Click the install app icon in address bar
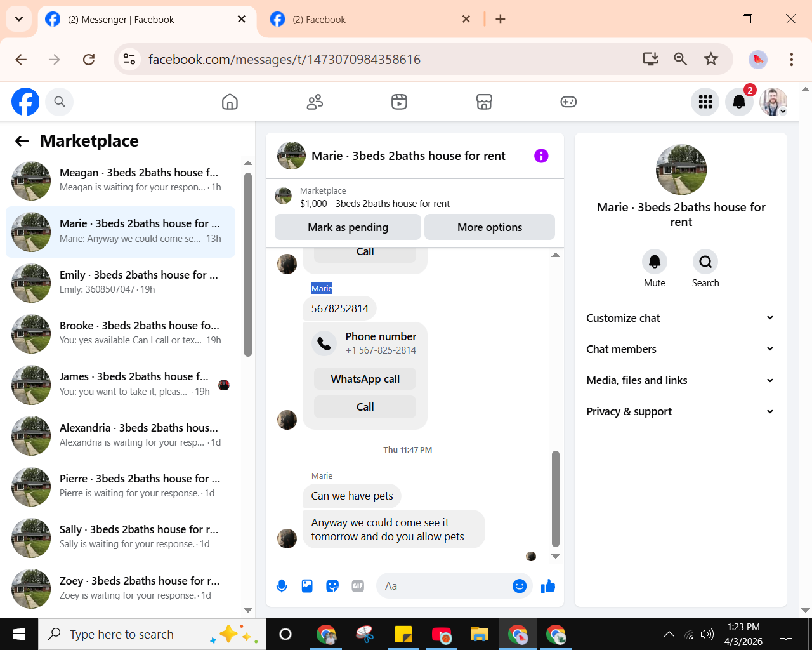Image resolution: width=812 pixels, height=650 pixels. pyautogui.click(x=651, y=59)
